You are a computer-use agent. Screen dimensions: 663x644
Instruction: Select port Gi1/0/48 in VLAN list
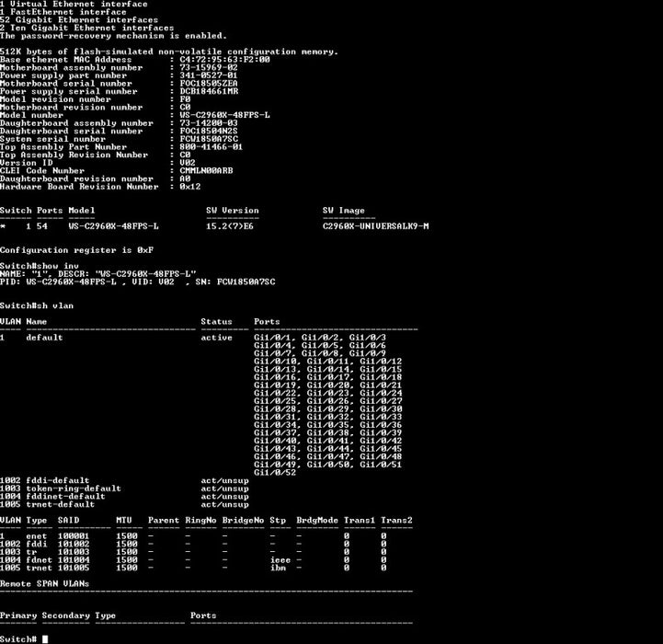pyautogui.click(x=381, y=457)
